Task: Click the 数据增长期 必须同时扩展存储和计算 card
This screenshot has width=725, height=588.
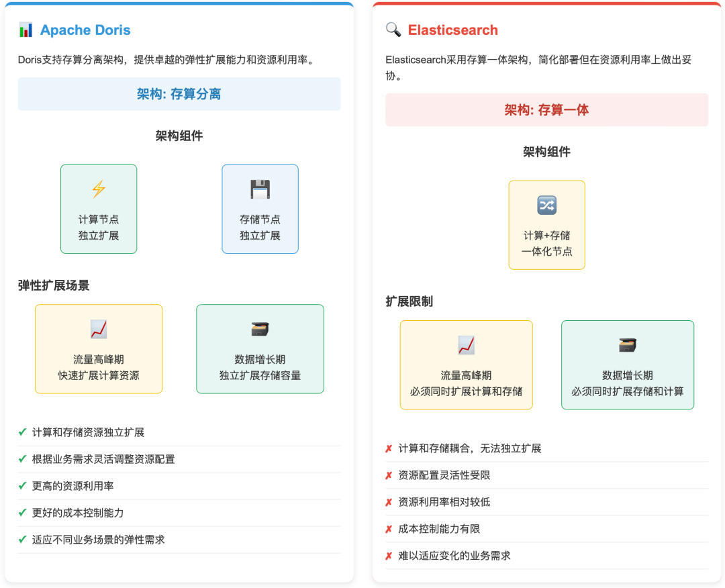Action: coord(628,365)
